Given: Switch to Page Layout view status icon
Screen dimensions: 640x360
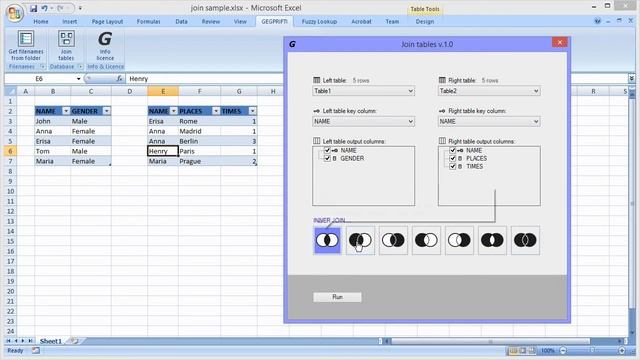Looking at the screenshot, I should pyautogui.click(x=522, y=351).
